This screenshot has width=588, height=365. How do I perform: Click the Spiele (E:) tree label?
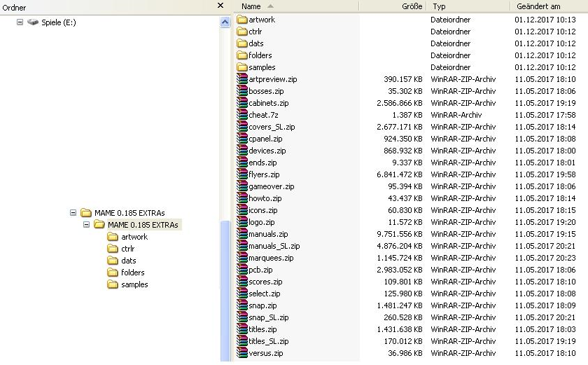click(59, 22)
